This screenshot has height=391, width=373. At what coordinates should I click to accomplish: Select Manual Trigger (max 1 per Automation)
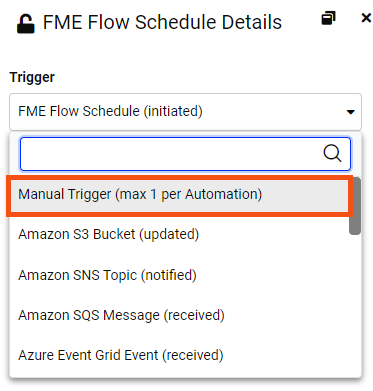pos(140,194)
